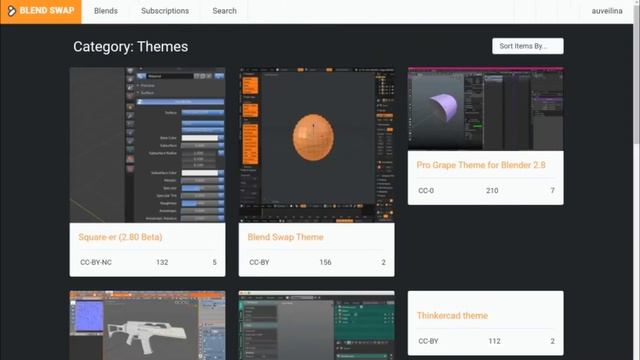Follow the Square-er (2.80 Beta) title link
640x360 pixels.
coord(120,237)
